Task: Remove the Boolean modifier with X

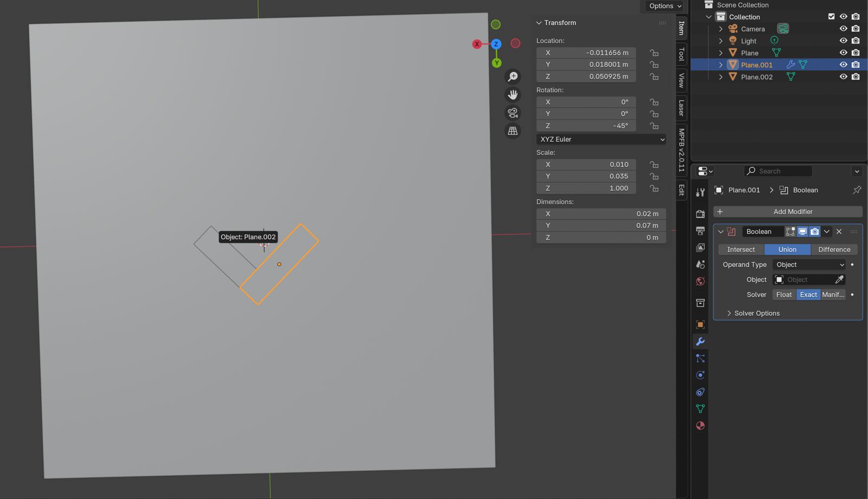Action: click(839, 232)
